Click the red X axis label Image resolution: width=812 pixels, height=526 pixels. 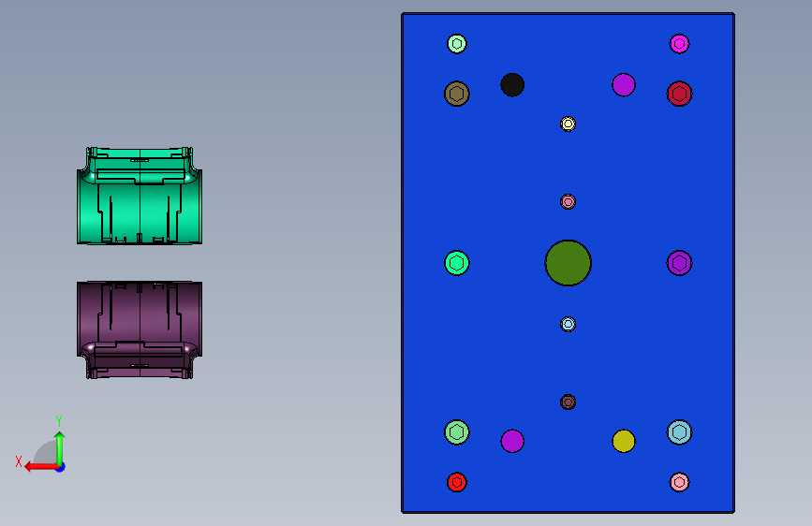coord(19,461)
